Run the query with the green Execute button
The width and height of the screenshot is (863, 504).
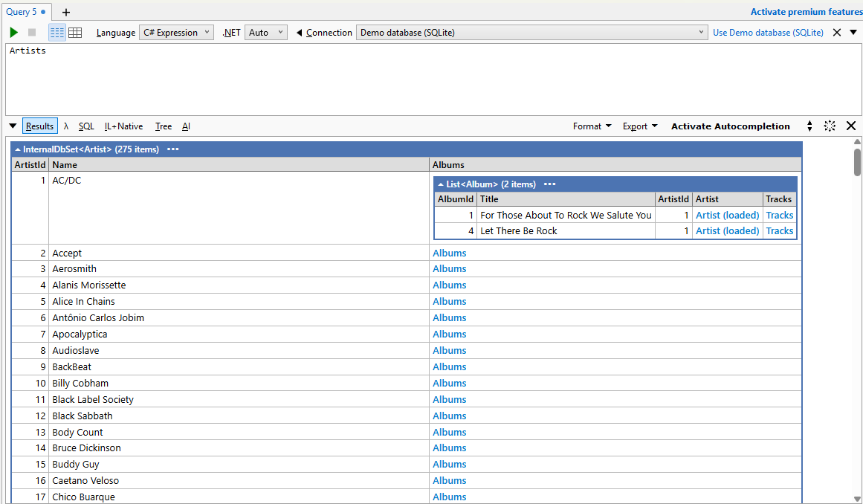[13, 32]
